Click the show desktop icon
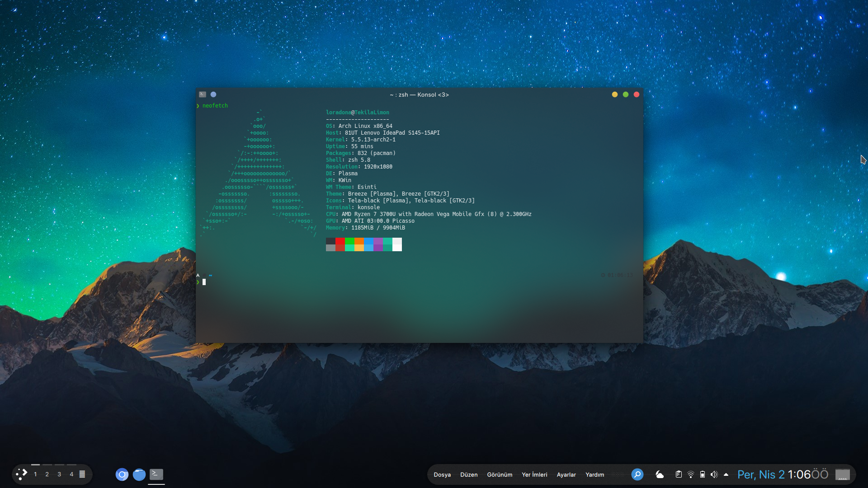The height and width of the screenshot is (488, 868). [x=842, y=474]
